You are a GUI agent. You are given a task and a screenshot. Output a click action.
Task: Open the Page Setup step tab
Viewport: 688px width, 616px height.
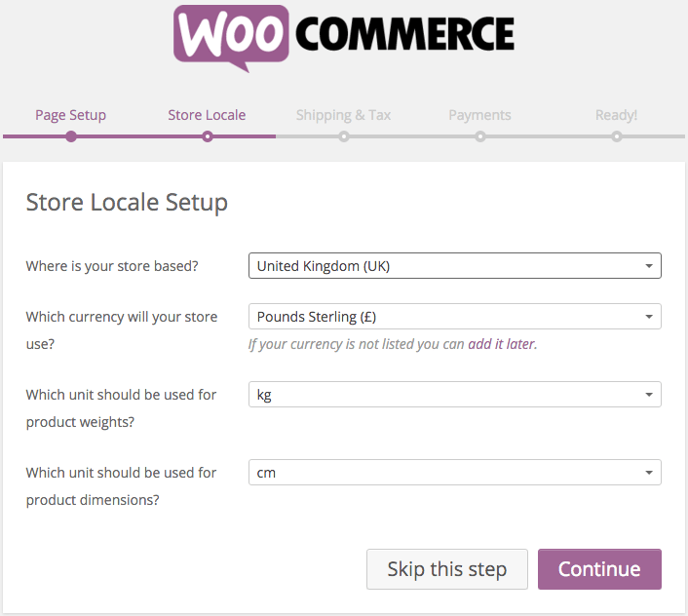coord(70,115)
